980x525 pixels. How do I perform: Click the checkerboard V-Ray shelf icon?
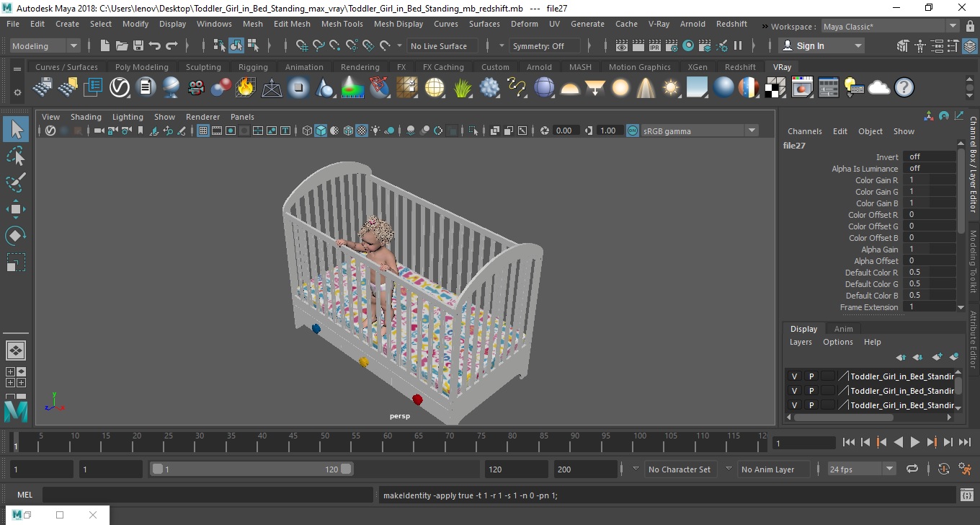pos(775,88)
